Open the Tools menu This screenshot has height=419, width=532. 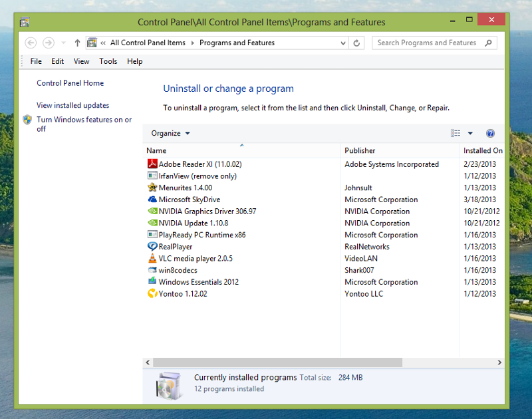coord(108,61)
